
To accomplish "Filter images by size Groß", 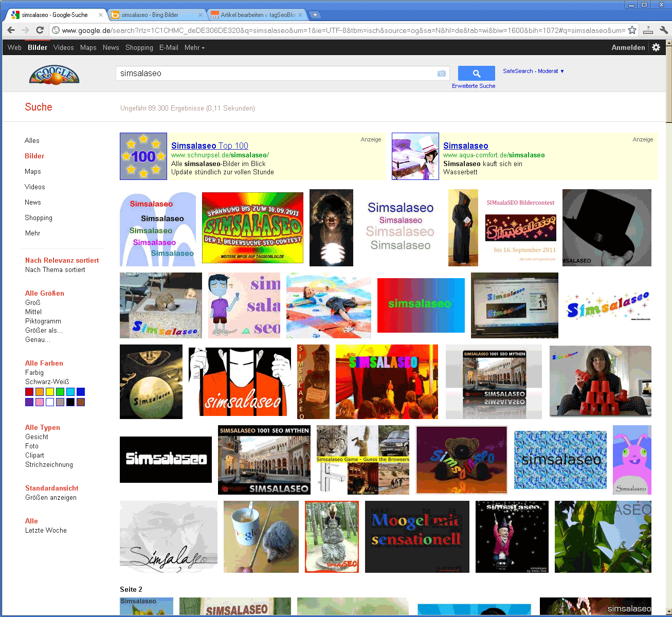I will coord(32,302).
